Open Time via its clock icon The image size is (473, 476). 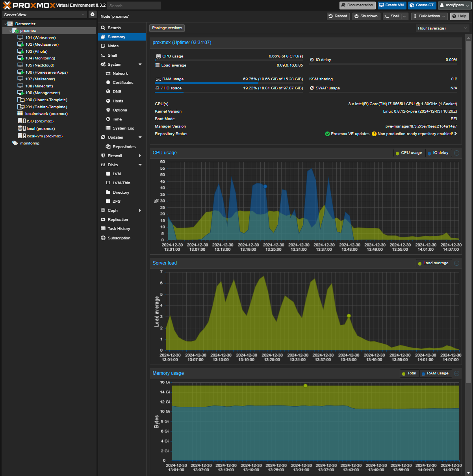click(108, 119)
